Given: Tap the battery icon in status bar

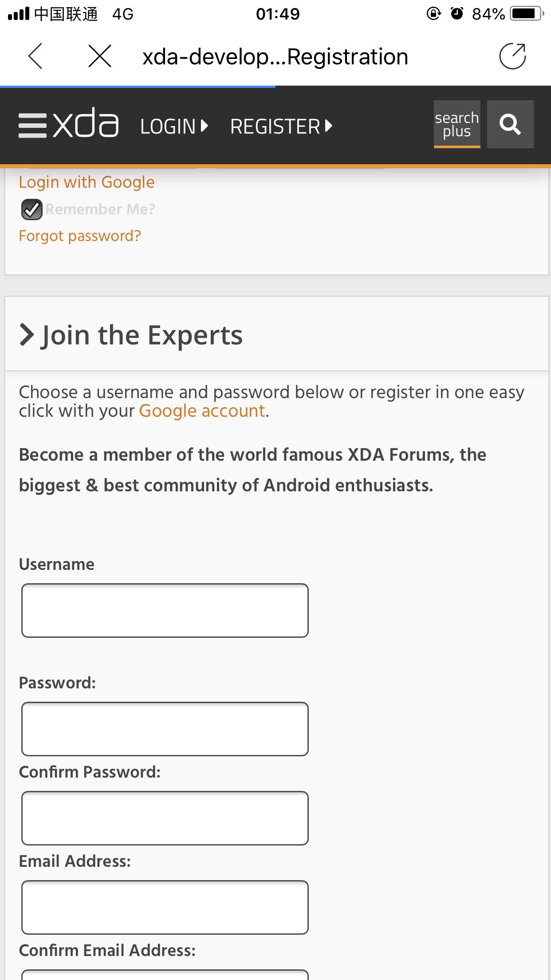Looking at the screenshot, I should pos(526,14).
